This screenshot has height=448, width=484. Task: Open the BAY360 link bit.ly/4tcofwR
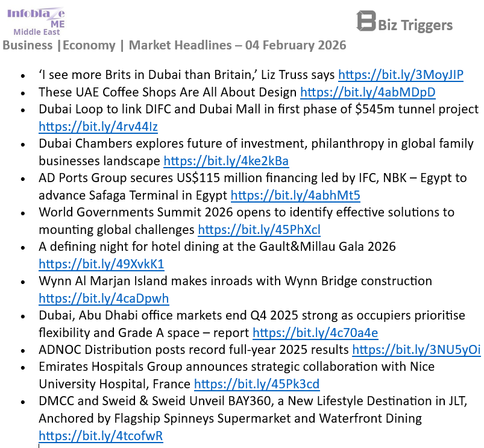[x=101, y=436]
